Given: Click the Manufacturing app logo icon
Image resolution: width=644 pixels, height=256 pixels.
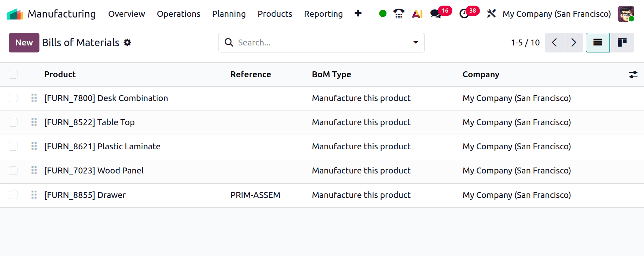Looking at the screenshot, I should tap(15, 14).
